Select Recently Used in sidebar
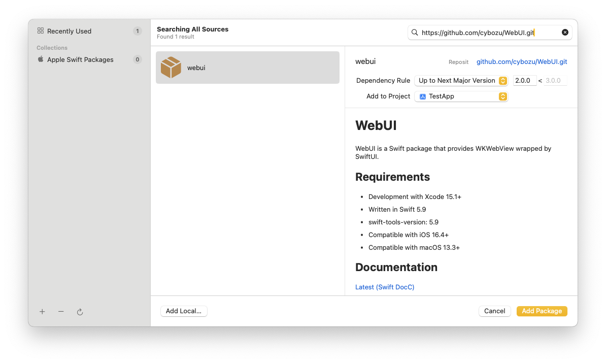 pyautogui.click(x=69, y=31)
